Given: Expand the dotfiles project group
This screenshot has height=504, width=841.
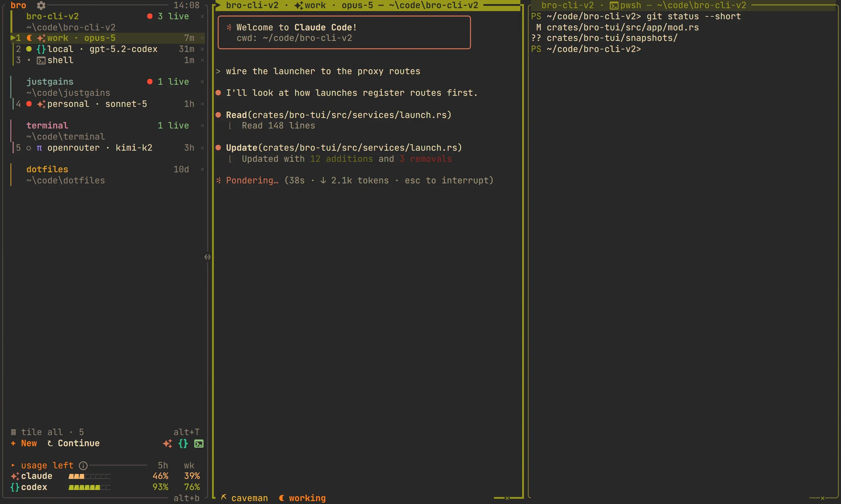Looking at the screenshot, I should (x=47, y=169).
